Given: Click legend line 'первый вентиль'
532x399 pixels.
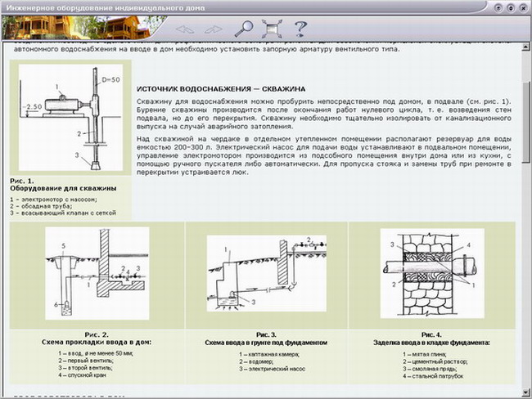Looking at the screenshot, I should [90, 361].
